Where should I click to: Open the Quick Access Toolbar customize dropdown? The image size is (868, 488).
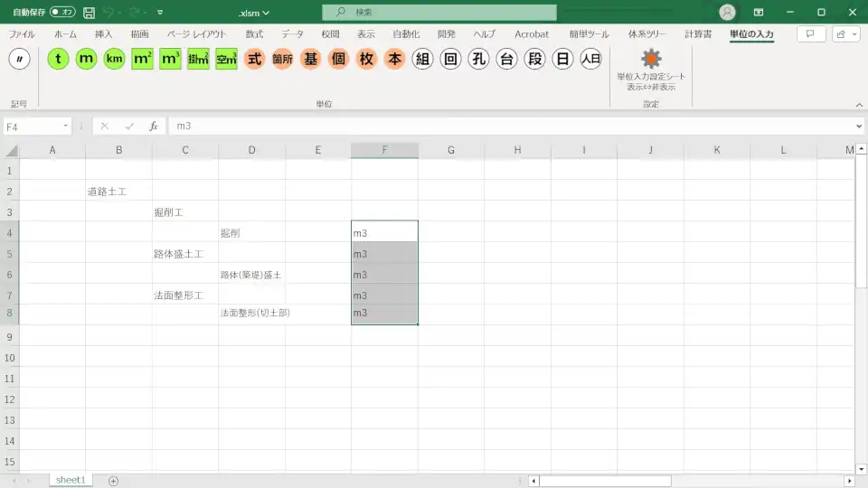pyautogui.click(x=160, y=13)
